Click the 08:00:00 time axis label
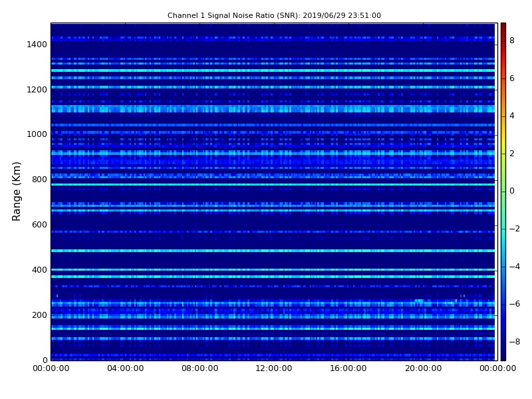This screenshot has height=399, width=532. coord(200,368)
